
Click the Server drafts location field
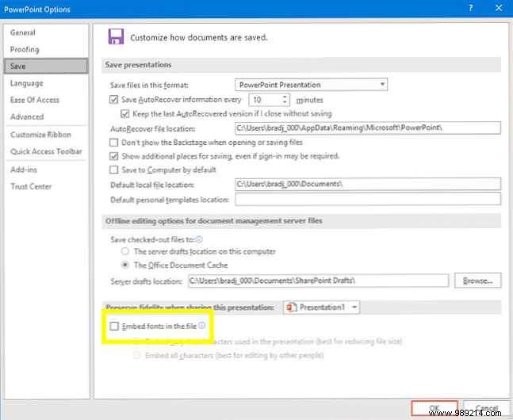click(318, 281)
